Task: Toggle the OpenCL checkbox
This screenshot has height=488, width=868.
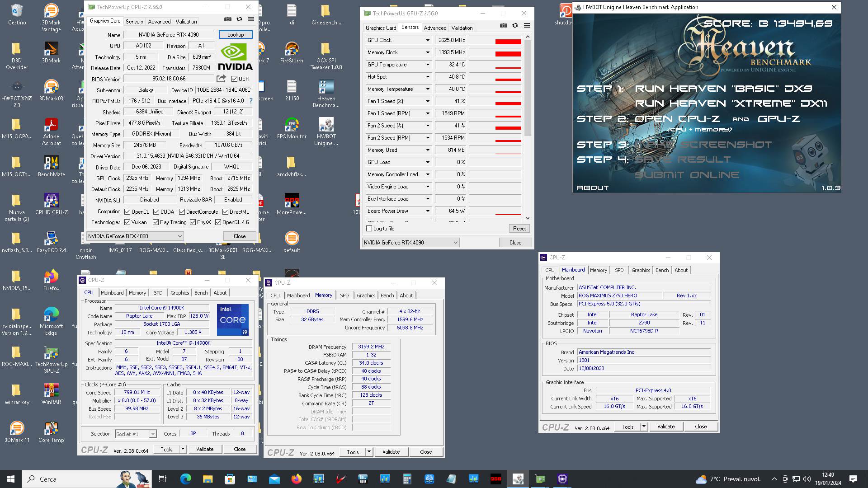Action: (127, 211)
